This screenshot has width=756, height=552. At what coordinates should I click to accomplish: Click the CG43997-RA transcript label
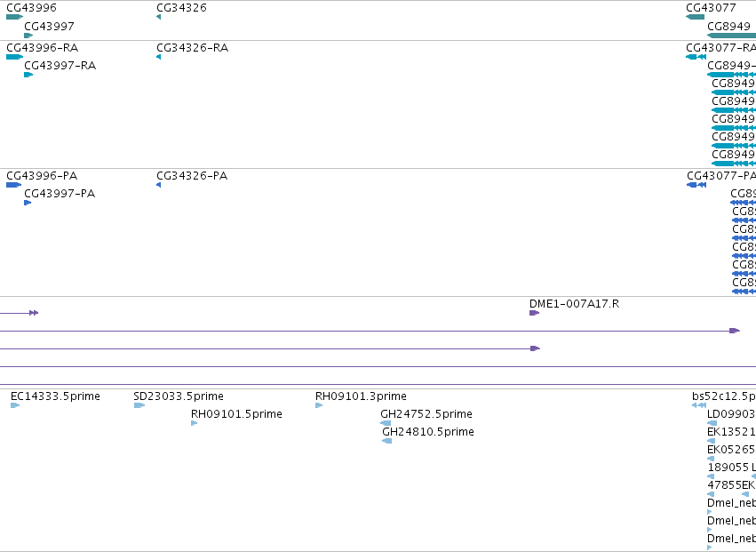pyautogui.click(x=60, y=66)
